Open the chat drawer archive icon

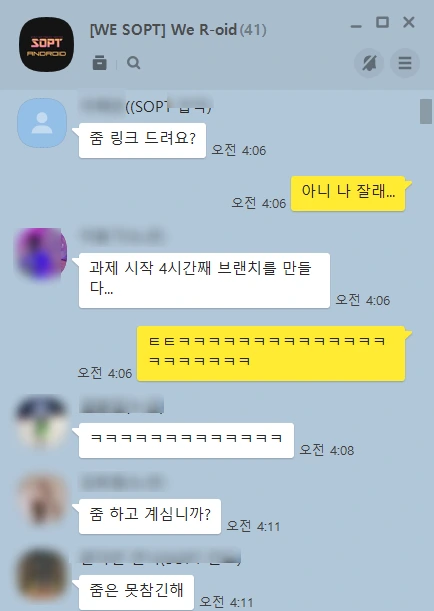point(99,62)
